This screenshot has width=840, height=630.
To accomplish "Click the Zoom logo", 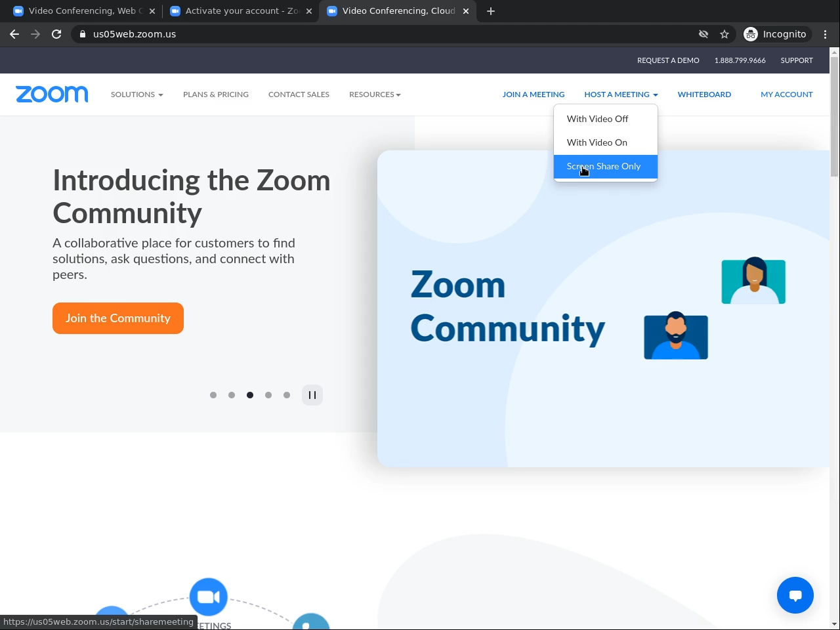I will pyautogui.click(x=52, y=94).
